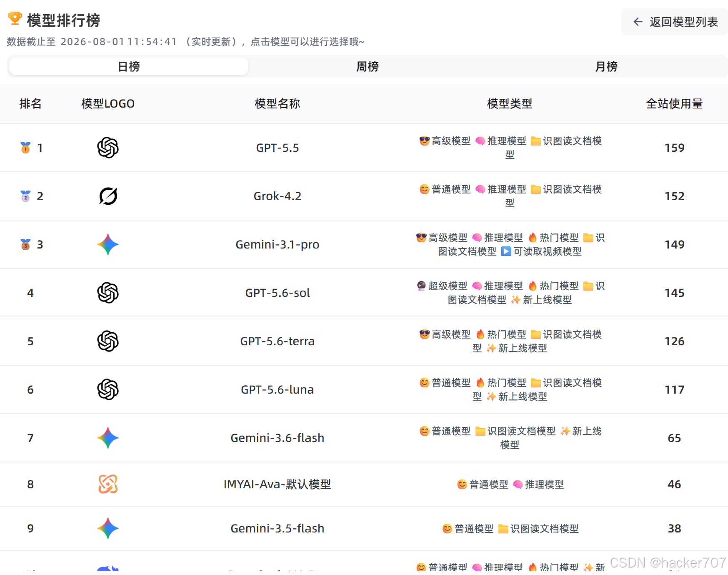Image resolution: width=728 pixels, height=575 pixels.
Task: Click the Grok-4.2 logo
Action: 108,196
